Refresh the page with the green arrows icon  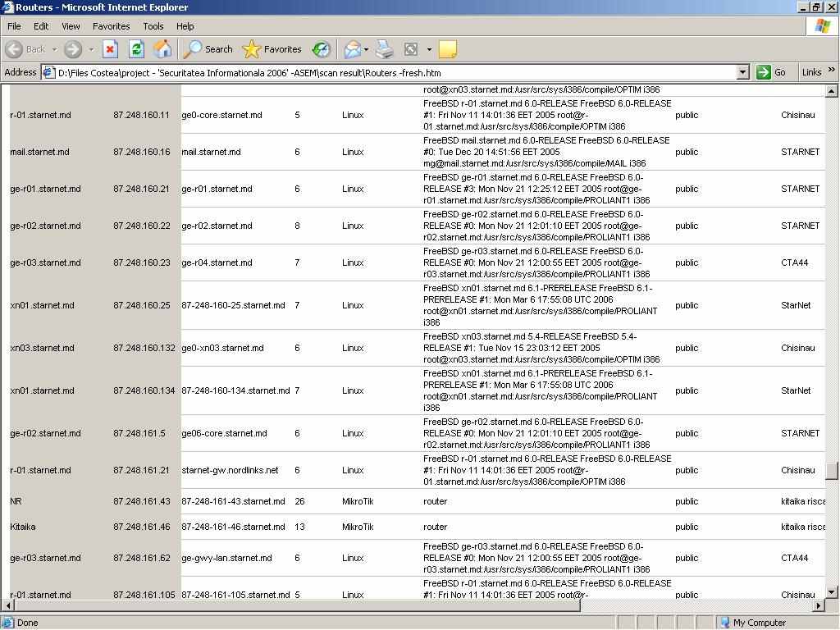137,49
